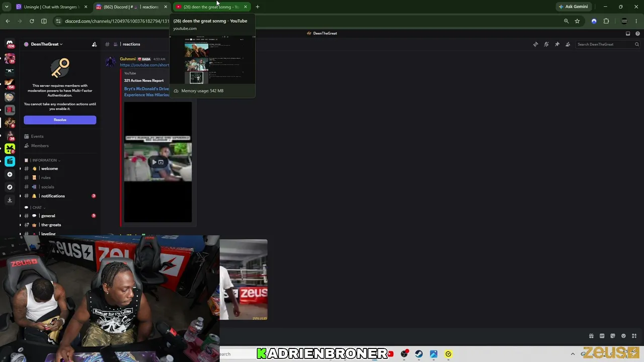Open the the-greats channel
The height and width of the screenshot is (362, 644).
[51, 225]
